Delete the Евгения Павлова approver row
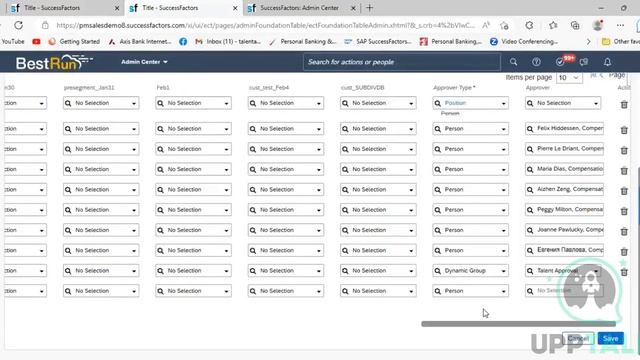 (624, 252)
